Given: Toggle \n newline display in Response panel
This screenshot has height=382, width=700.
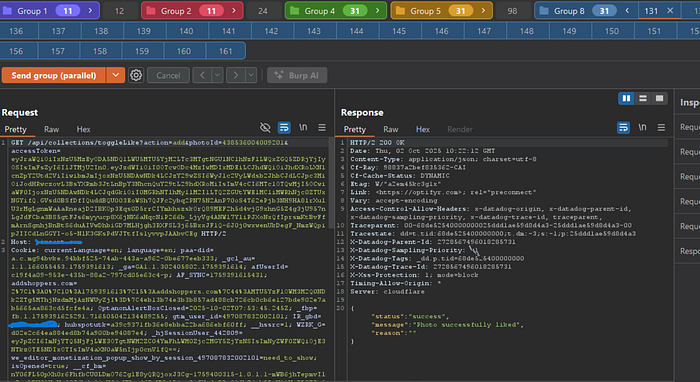Looking at the screenshot, I should [642, 128].
